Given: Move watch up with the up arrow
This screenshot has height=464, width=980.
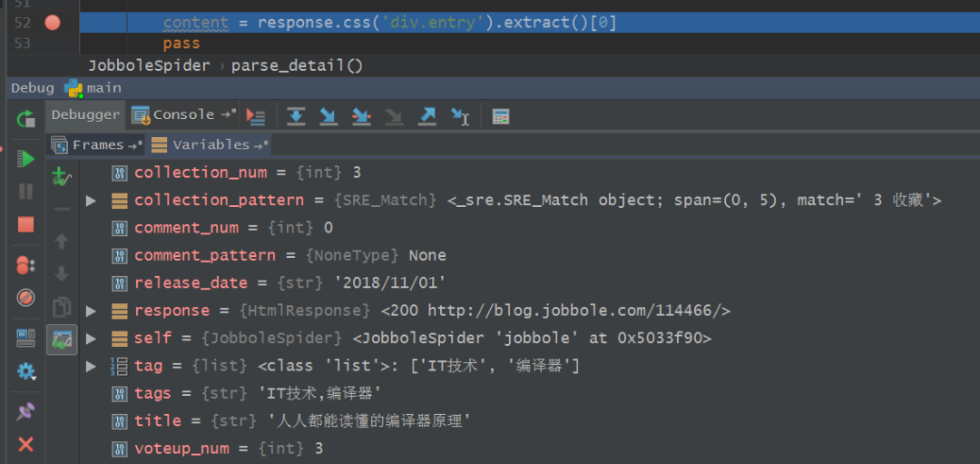Looking at the screenshot, I should 62,242.
